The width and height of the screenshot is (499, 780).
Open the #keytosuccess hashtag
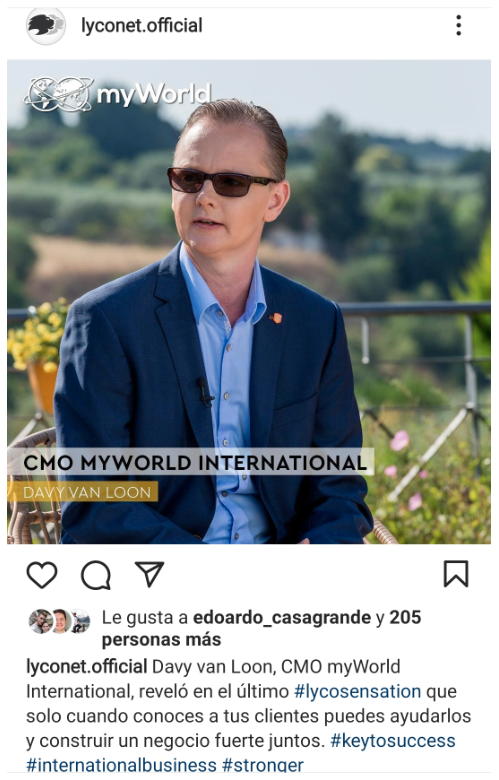pyautogui.click(x=393, y=741)
